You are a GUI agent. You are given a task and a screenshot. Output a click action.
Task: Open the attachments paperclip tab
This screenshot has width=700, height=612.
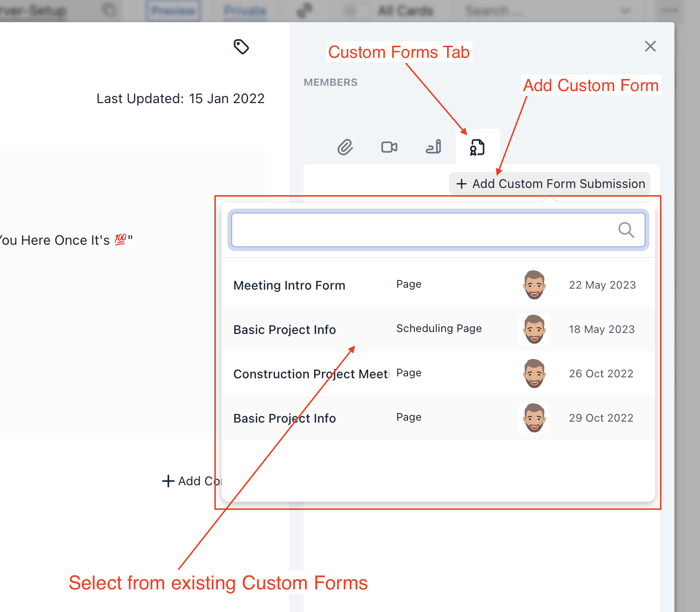(x=345, y=147)
